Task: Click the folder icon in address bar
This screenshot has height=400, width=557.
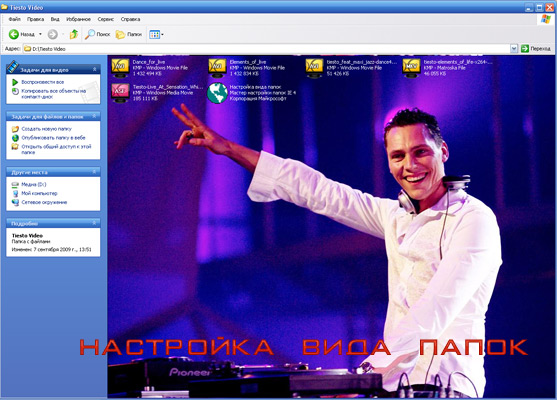Action: [x=27, y=49]
